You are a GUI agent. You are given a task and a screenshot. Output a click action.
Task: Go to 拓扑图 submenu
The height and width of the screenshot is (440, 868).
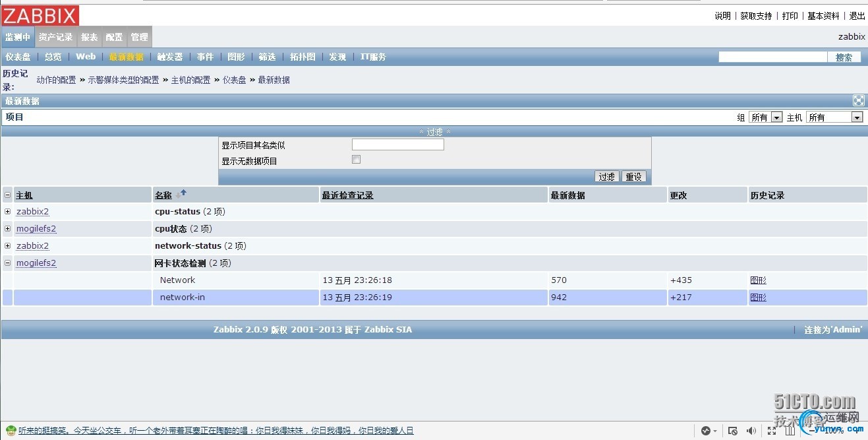(x=303, y=57)
